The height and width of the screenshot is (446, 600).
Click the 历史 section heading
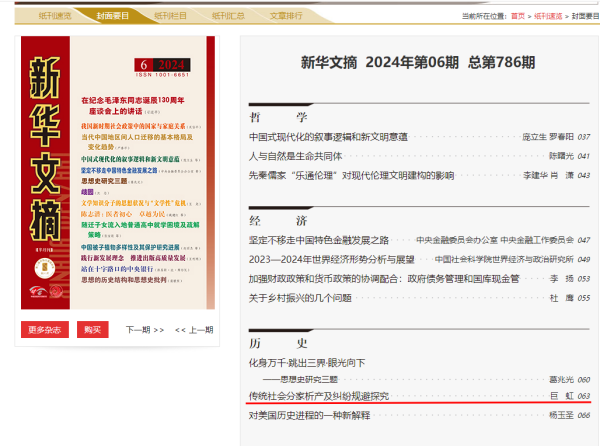point(278,343)
